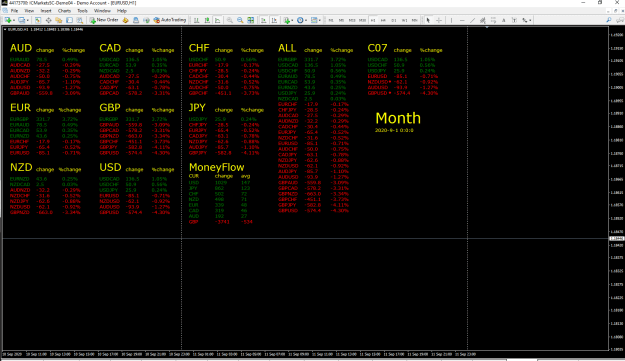Zoom in on the chart
This screenshot has width=625, height=361.
pos(230,20)
